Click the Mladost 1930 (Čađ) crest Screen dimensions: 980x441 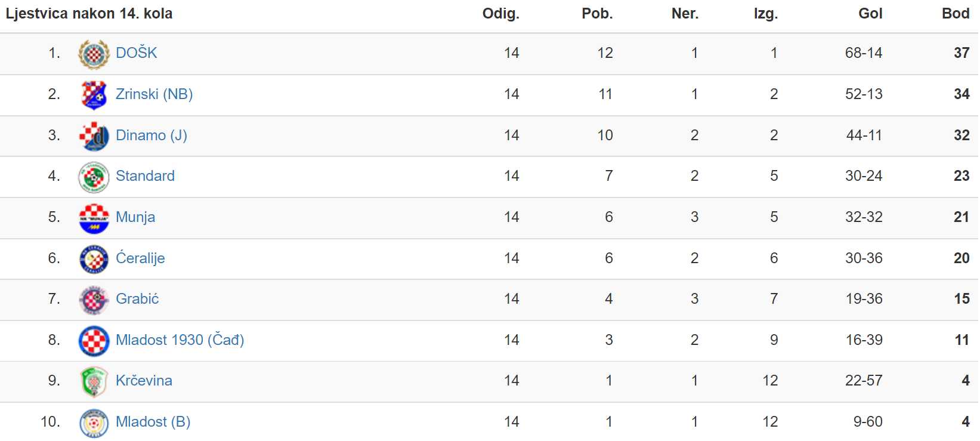click(94, 341)
